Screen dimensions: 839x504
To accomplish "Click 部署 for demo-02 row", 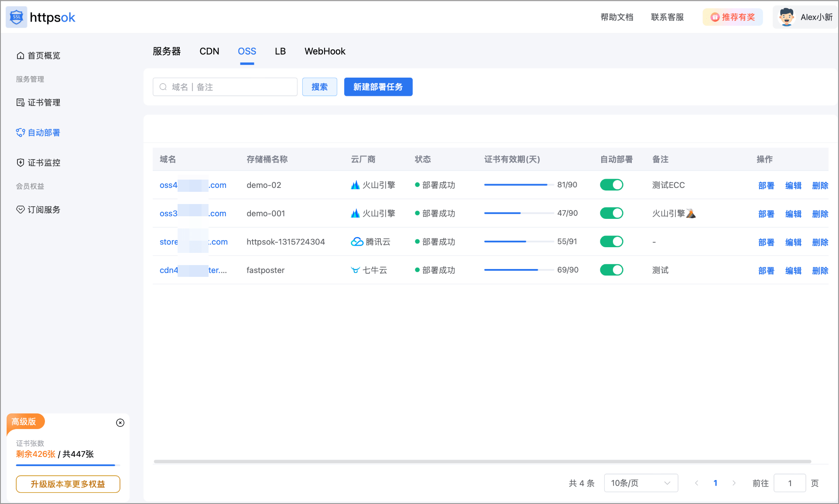I will 766,185.
